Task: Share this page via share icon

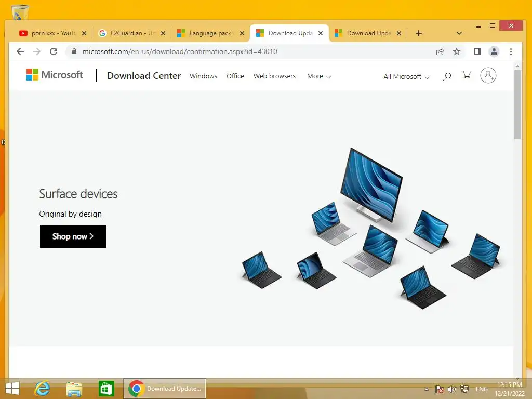Action: click(x=440, y=51)
